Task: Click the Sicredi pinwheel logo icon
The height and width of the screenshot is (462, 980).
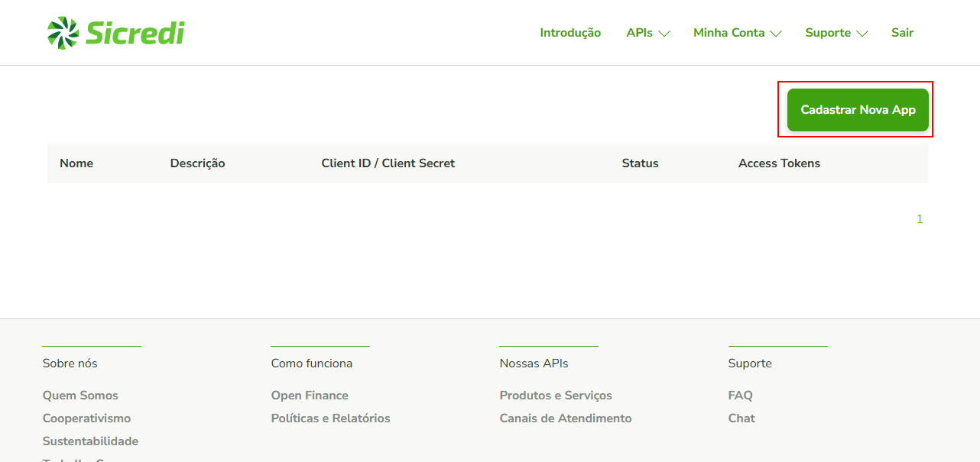Action: pyautogui.click(x=63, y=33)
